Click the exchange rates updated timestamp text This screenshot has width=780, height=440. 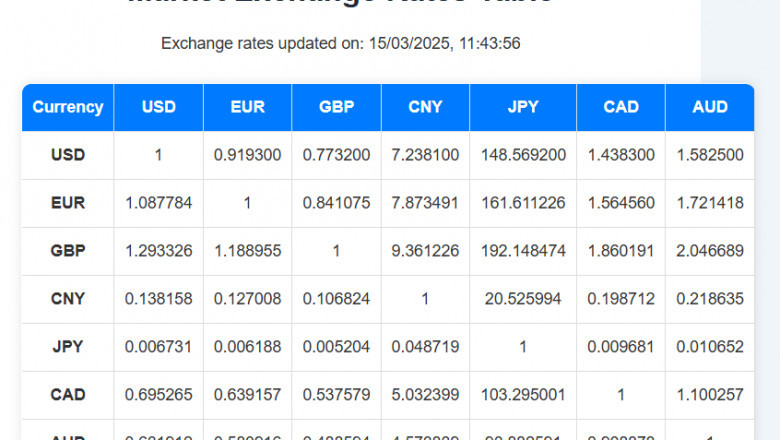click(x=340, y=43)
